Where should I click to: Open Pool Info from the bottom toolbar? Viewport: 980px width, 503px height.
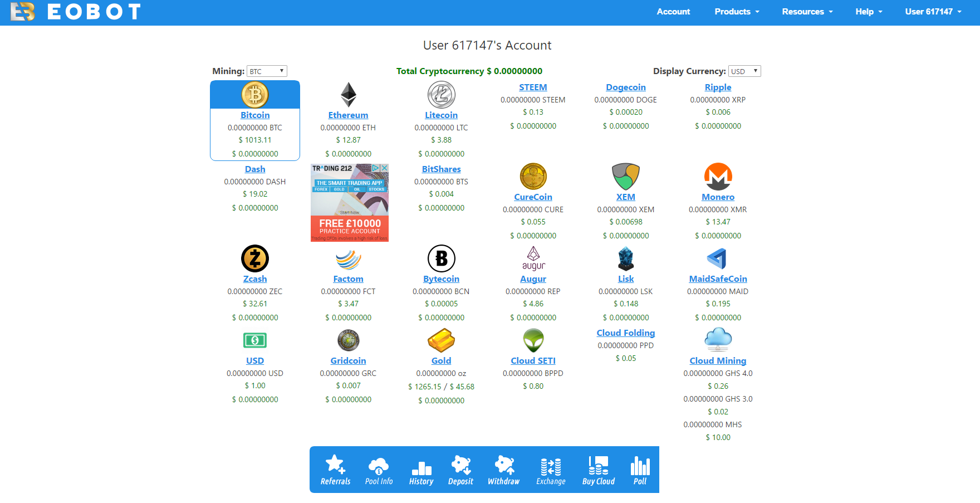coord(379,470)
